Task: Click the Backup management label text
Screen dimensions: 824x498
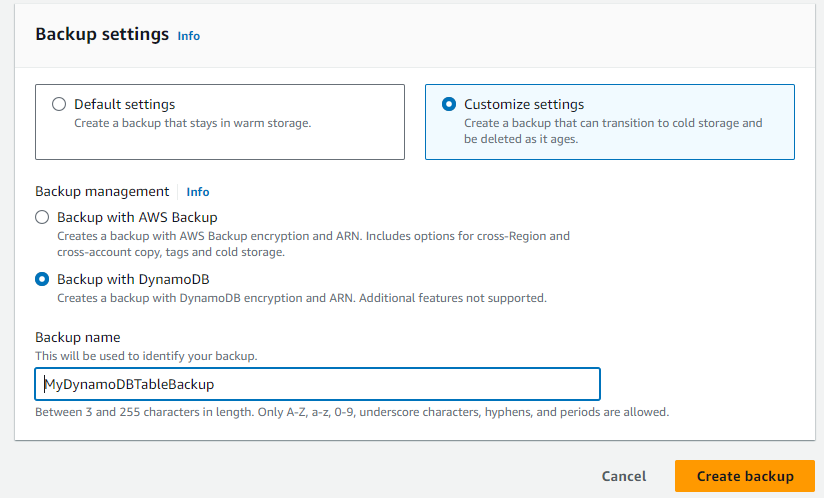Action: coord(102,192)
